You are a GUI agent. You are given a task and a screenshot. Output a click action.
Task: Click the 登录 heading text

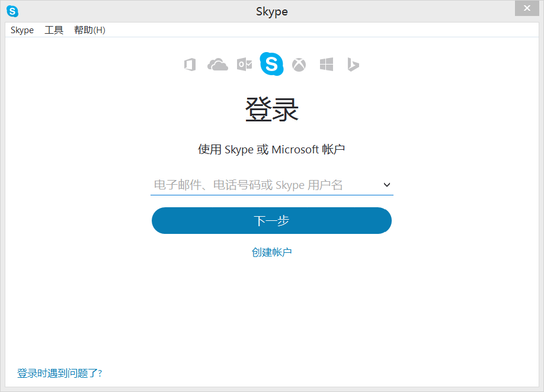click(x=271, y=109)
